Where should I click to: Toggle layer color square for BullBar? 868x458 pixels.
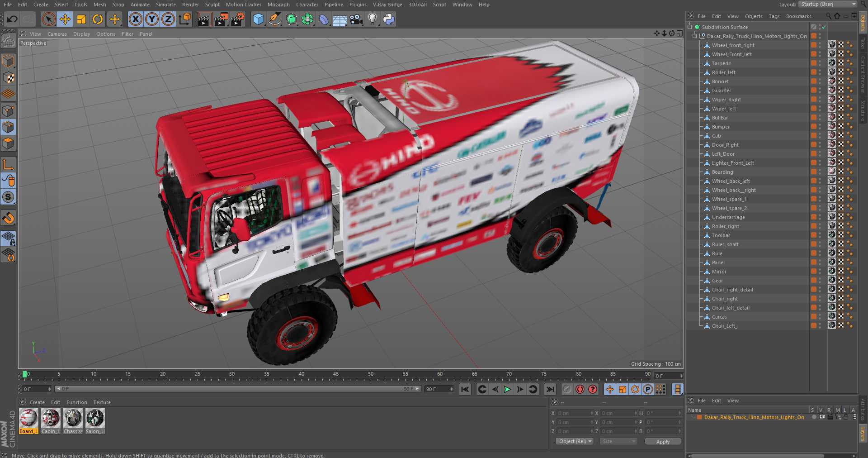[x=813, y=118]
